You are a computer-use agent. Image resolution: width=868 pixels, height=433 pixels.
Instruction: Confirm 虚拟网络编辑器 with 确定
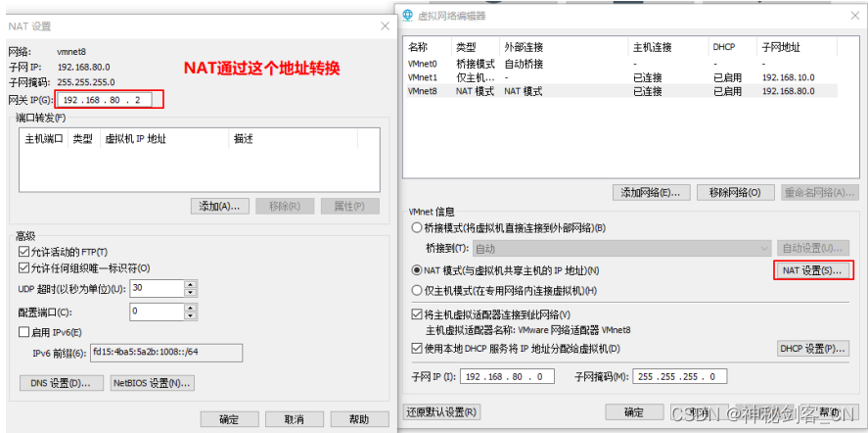(634, 411)
